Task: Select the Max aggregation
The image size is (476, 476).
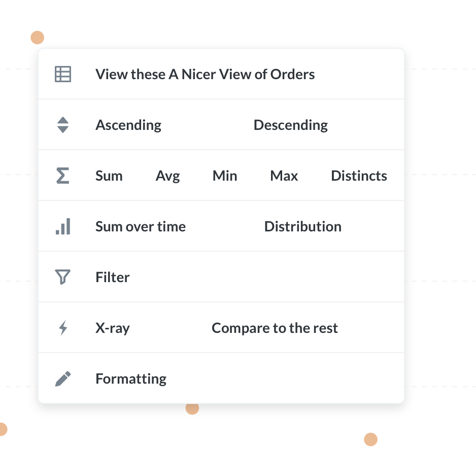Action: pos(284,176)
